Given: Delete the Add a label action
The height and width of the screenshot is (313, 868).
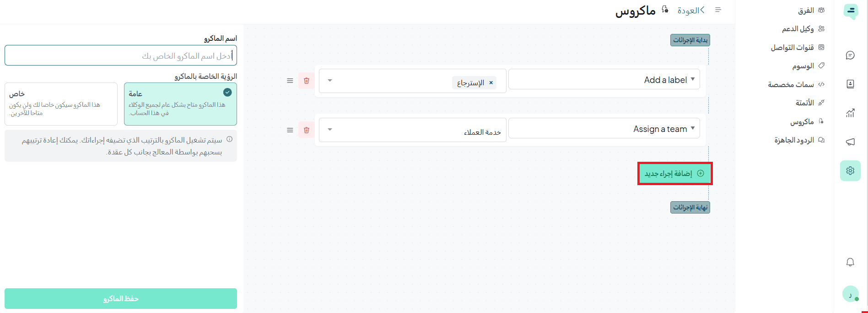Looking at the screenshot, I should pos(306,81).
